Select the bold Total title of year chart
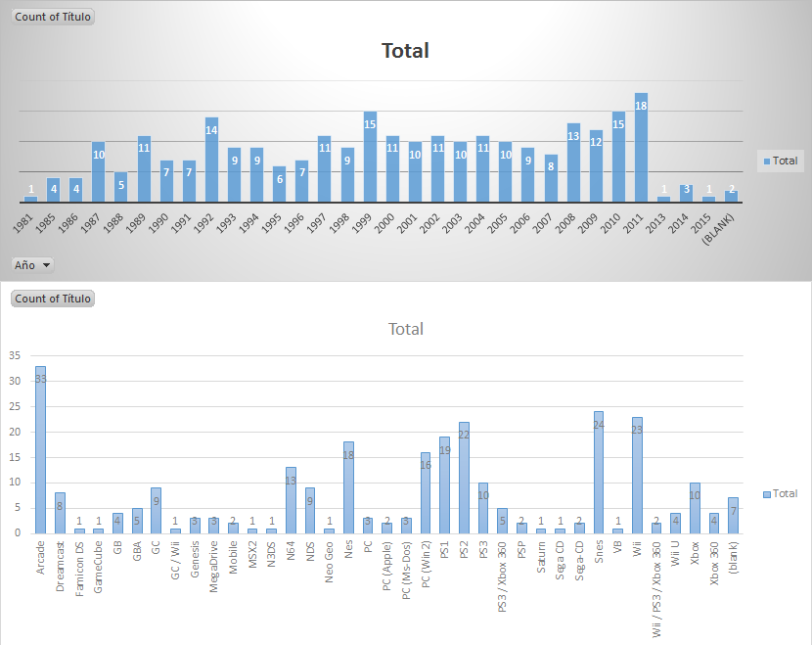The height and width of the screenshot is (645, 812). pos(405,51)
